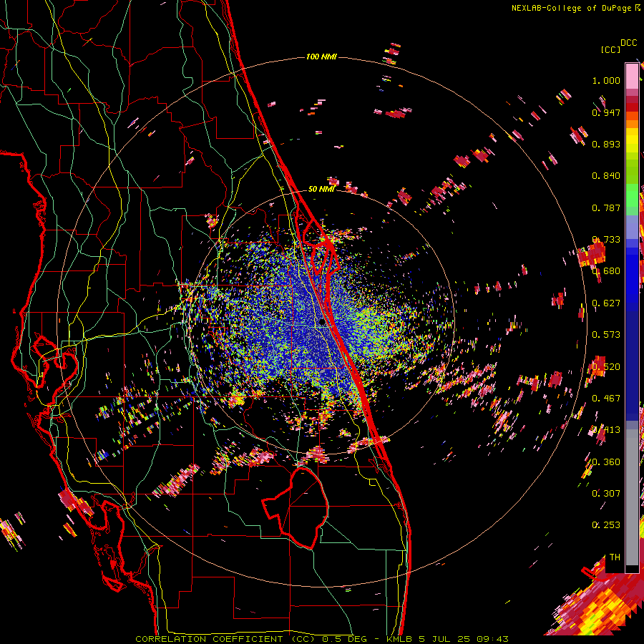This screenshot has height=644, width=644.
Task: Click the 0.840 scale value
Action: click(x=606, y=176)
